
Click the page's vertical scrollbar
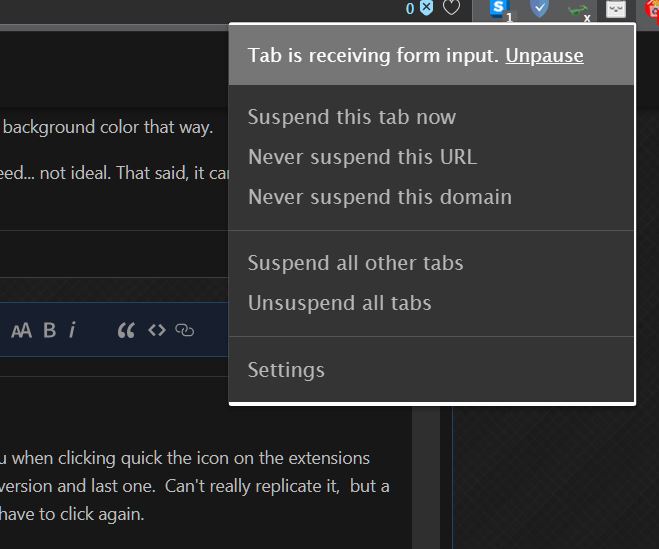pos(426,478)
